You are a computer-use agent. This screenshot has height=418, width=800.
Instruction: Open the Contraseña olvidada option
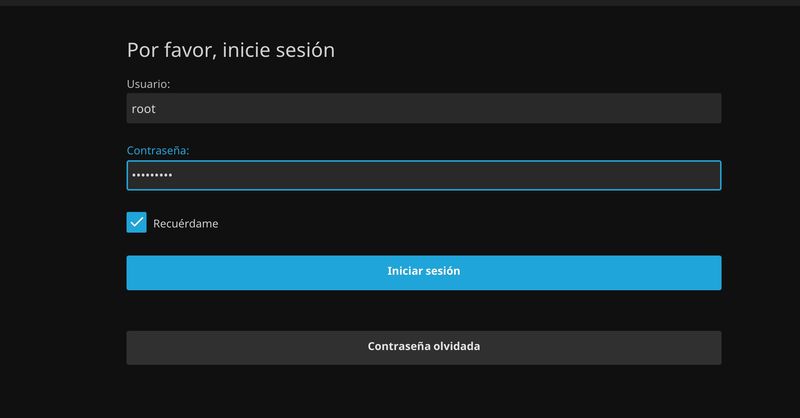(x=423, y=347)
